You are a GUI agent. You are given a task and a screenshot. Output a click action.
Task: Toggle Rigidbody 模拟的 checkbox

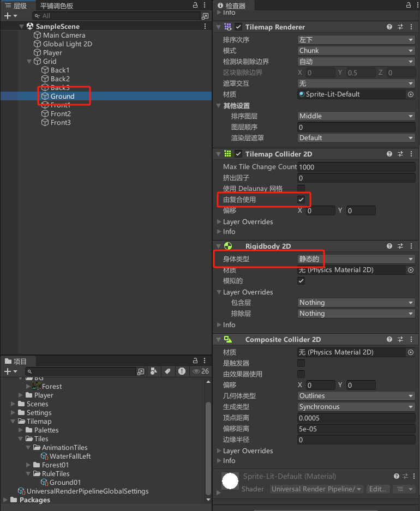(301, 281)
